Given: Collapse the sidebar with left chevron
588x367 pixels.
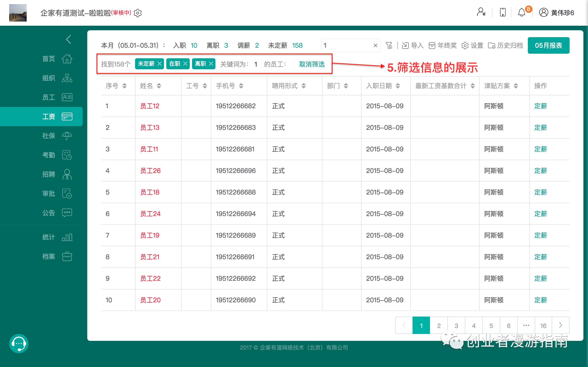Looking at the screenshot, I should [x=68, y=39].
